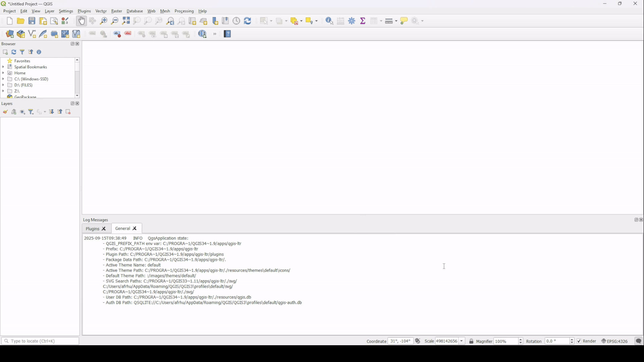The width and height of the screenshot is (644, 362).
Task: Select the Map Tips speech bubble icon
Action: point(404,21)
